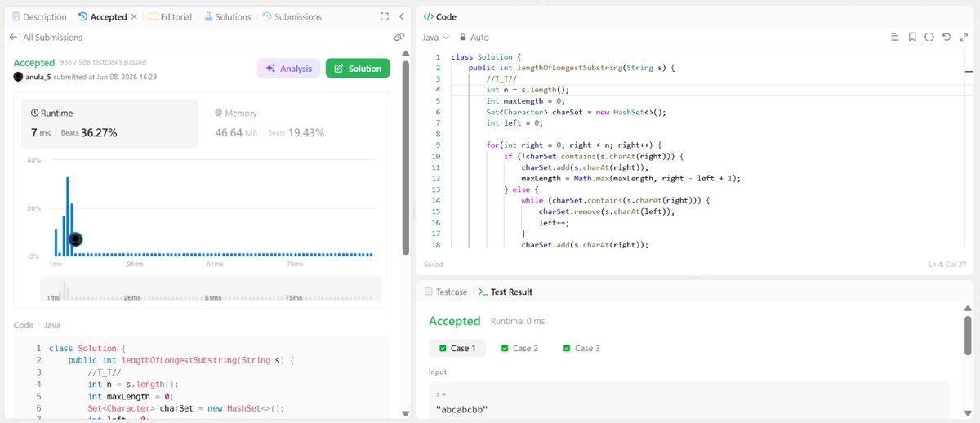980x423 pixels.
Task: Toggle the Auto lock setting
Action: 474,38
